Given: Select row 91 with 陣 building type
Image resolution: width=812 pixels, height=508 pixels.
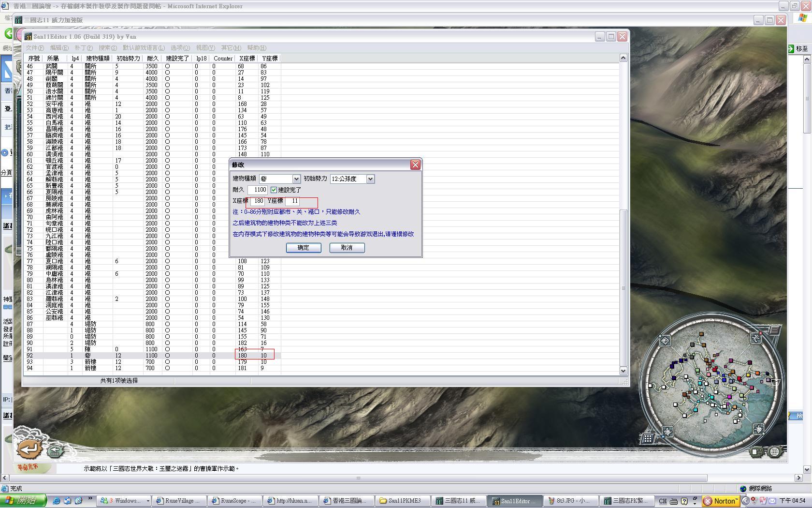Looking at the screenshot, I should pyautogui.click(x=153, y=349).
